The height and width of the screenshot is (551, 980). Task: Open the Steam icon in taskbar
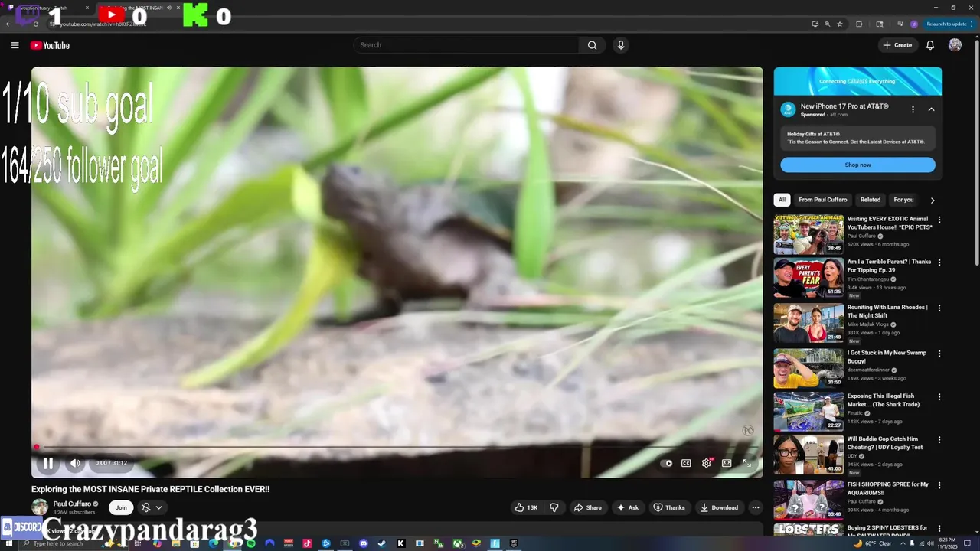click(x=382, y=543)
